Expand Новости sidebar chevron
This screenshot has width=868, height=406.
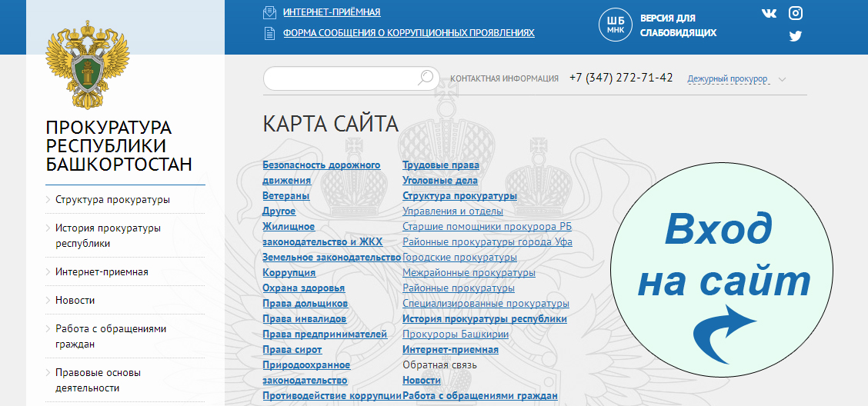[48, 301]
